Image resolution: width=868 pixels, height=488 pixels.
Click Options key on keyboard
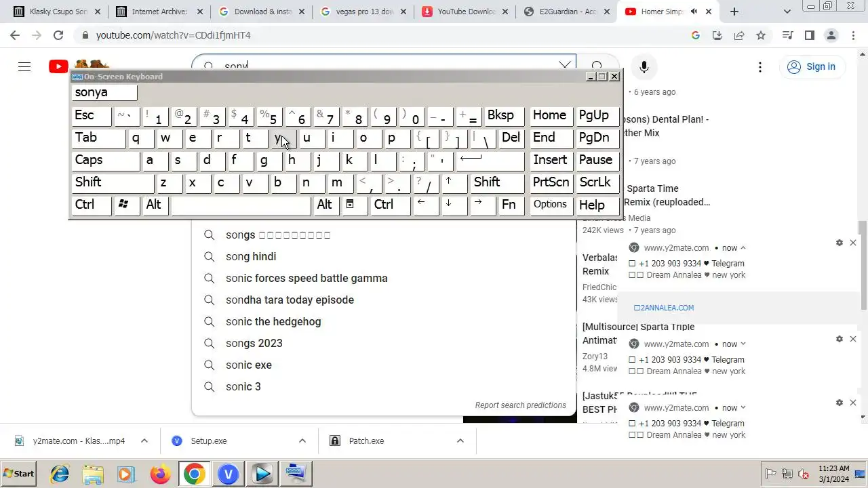[551, 205]
